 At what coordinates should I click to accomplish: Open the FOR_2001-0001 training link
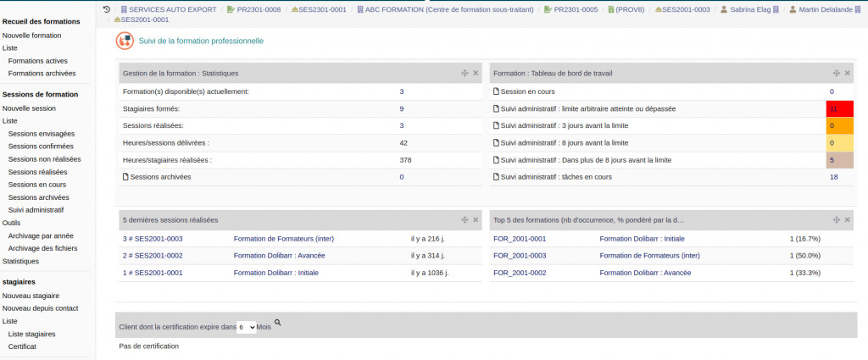tap(520, 239)
